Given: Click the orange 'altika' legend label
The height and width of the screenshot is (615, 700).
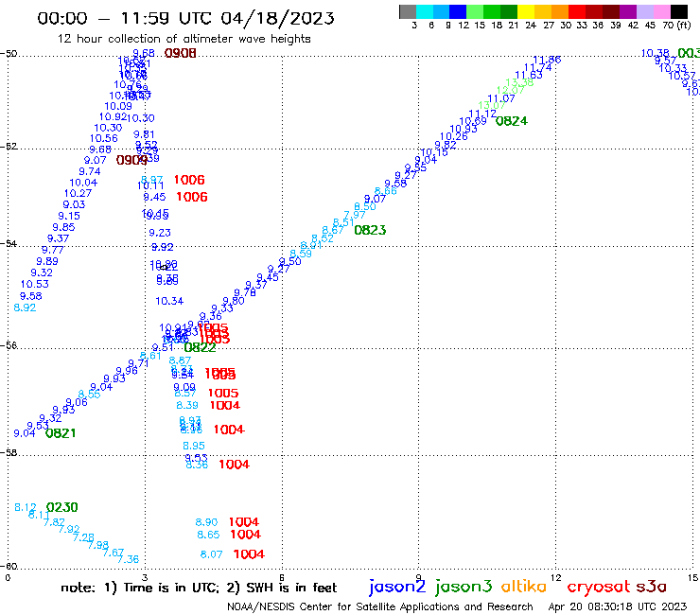Looking at the screenshot, I should point(524,586).
